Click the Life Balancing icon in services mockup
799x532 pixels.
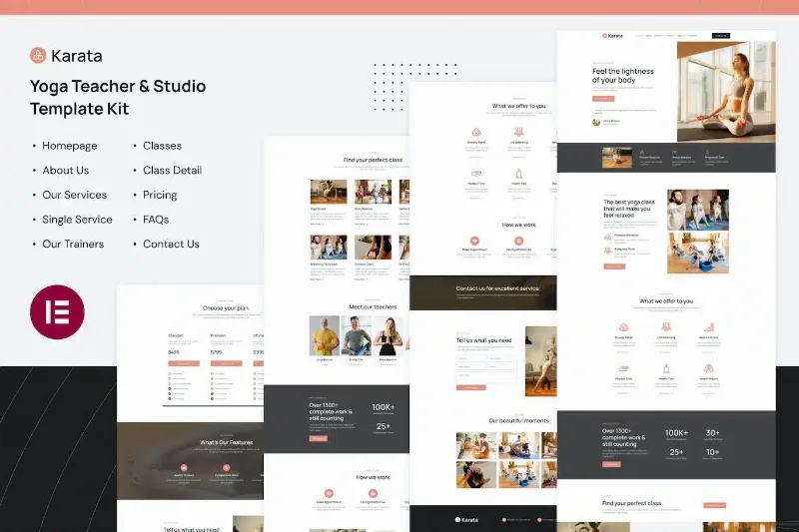tap(518, 133)
